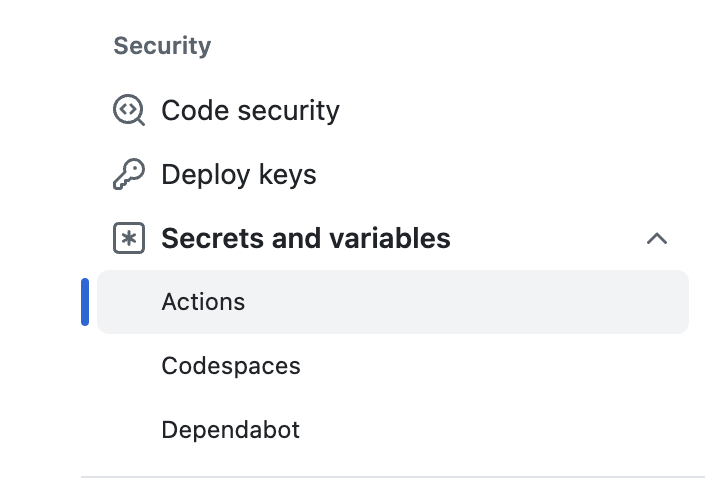The height and width of the screenshot is (487, 717).
Task: Click the Secrets and variables asterisk icon
Action: pos(129,238)
